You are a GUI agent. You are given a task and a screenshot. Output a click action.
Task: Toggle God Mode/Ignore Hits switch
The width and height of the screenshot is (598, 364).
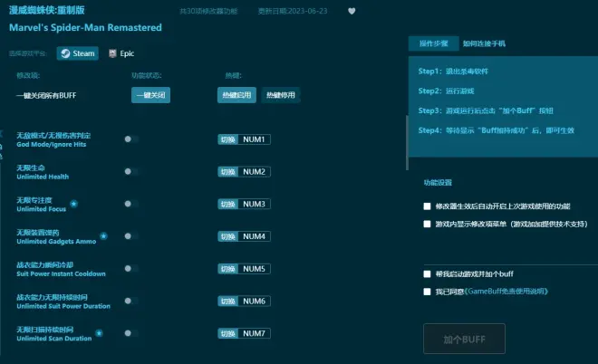pos(130,139)
